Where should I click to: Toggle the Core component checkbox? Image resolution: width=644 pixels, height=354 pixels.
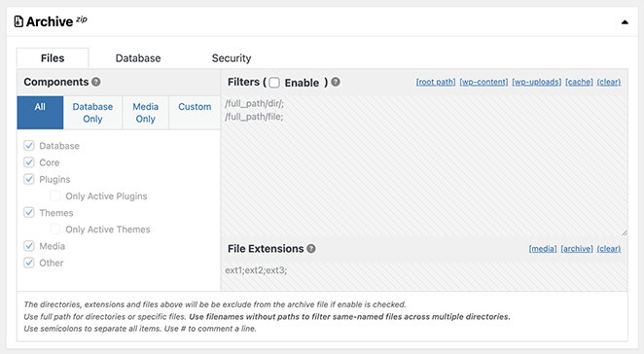click(x=29, y=162)
